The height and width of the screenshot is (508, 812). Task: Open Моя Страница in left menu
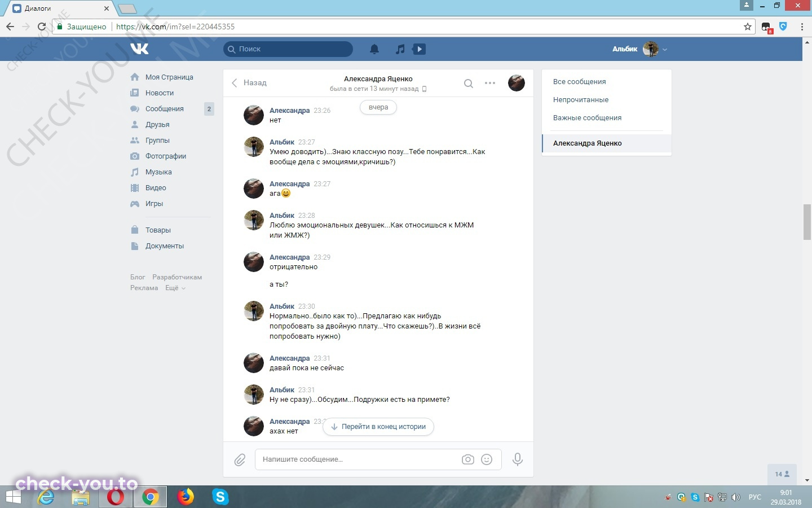(x=169, y=77)
